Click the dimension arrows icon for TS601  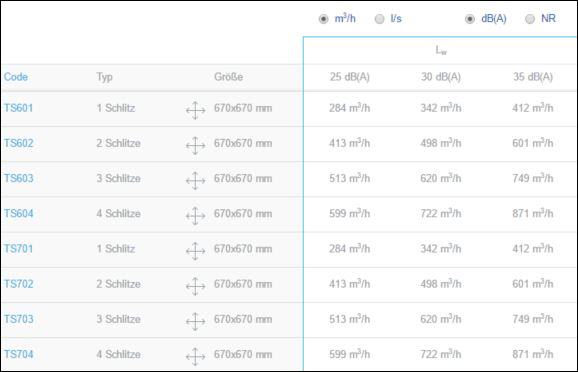click(195, 110)
